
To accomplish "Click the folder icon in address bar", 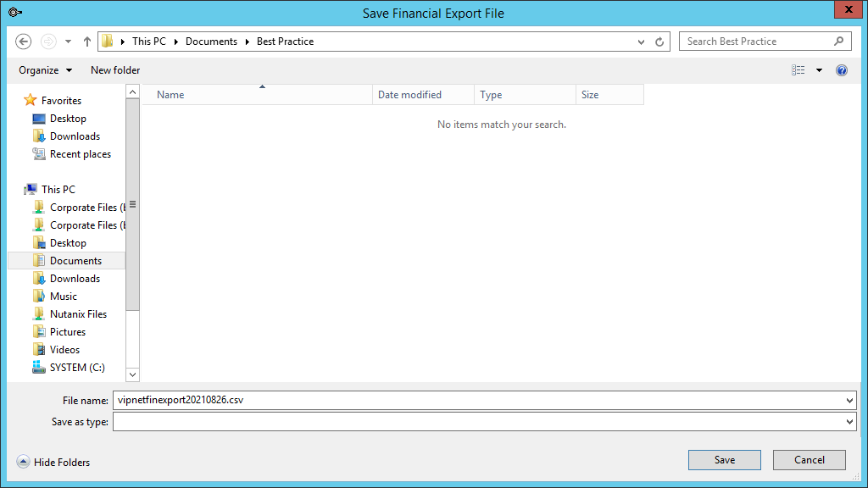I will click(108, 41).
